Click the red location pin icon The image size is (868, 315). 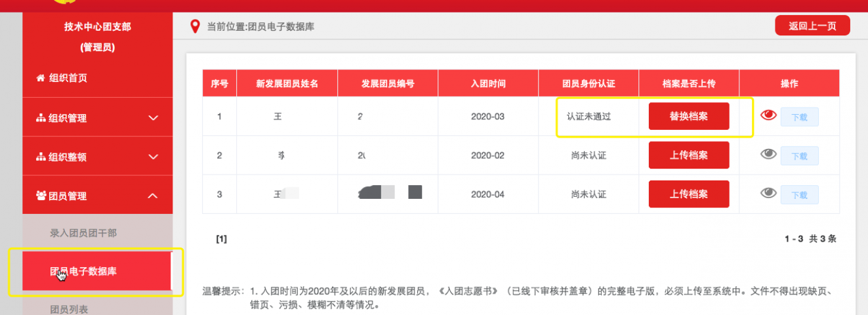(x=194, y=26)
